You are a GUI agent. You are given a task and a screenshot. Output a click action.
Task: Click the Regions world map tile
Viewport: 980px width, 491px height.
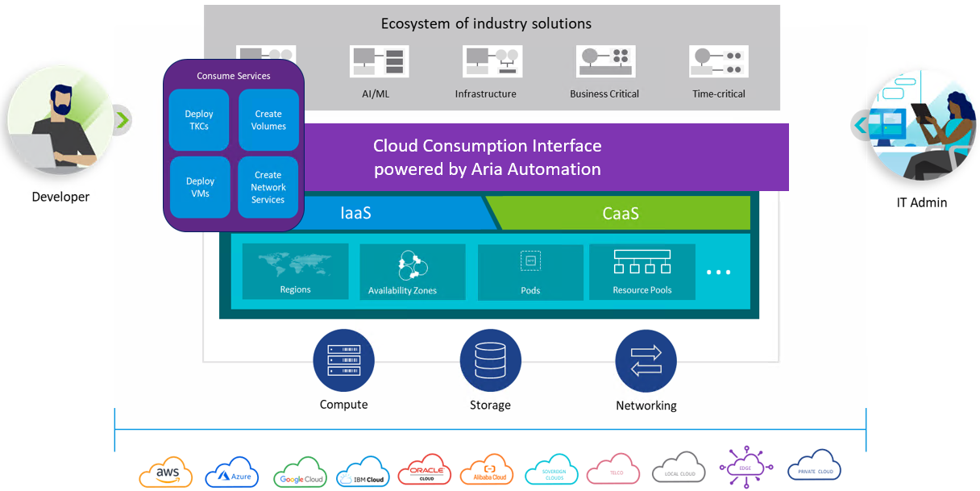point(296,273)
